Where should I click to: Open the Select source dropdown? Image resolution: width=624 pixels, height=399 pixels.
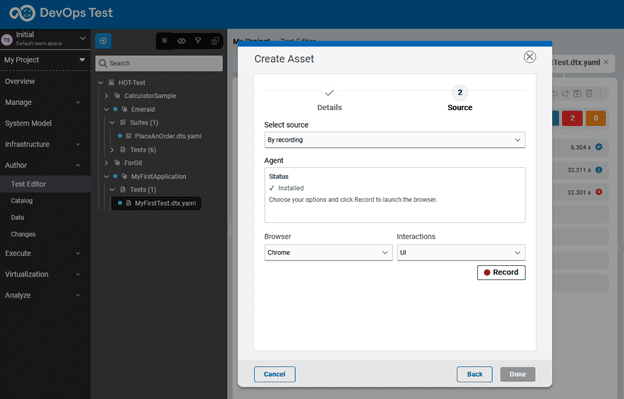tap(395, 140)
